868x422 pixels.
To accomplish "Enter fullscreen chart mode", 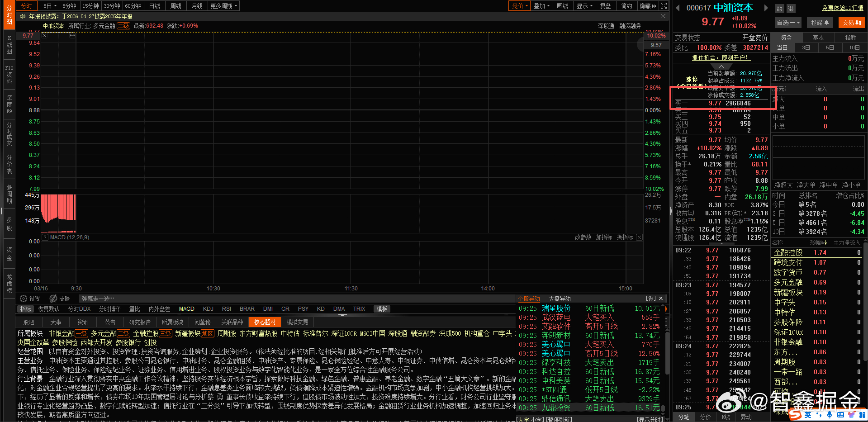I will [x=664, y=6].
